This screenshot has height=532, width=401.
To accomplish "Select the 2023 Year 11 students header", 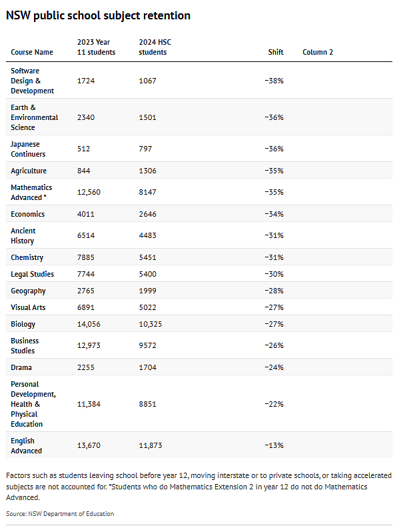I will [97, 47].
